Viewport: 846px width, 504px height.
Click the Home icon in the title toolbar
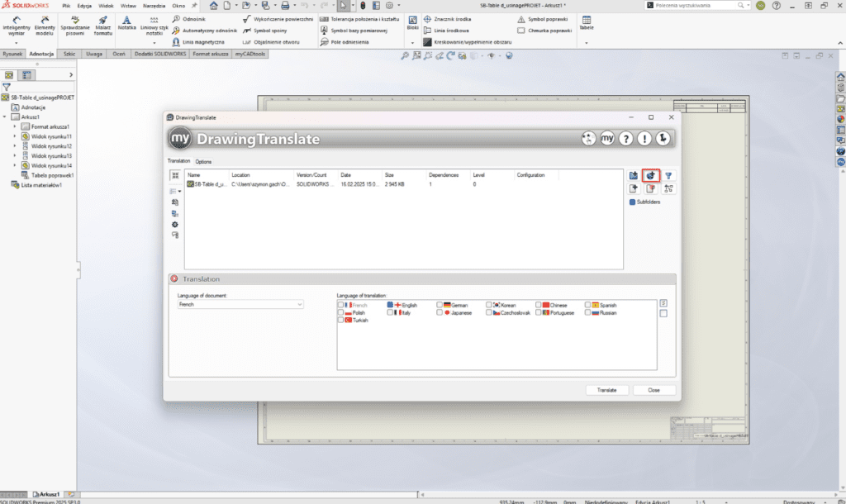coord(214,6)
